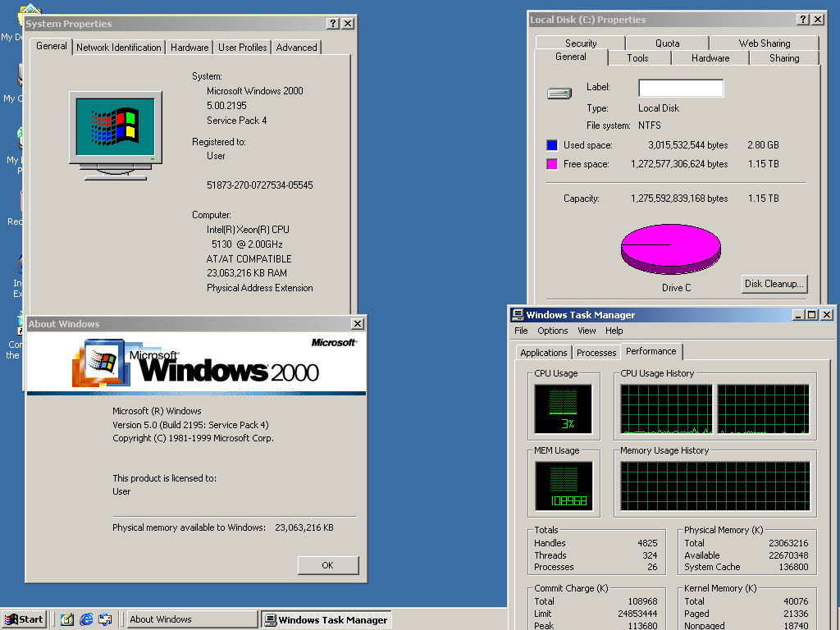Launch Internet Explorer from the quick launch bar
The height and width of the screenshot is (630, 840).
click(86, 619)
